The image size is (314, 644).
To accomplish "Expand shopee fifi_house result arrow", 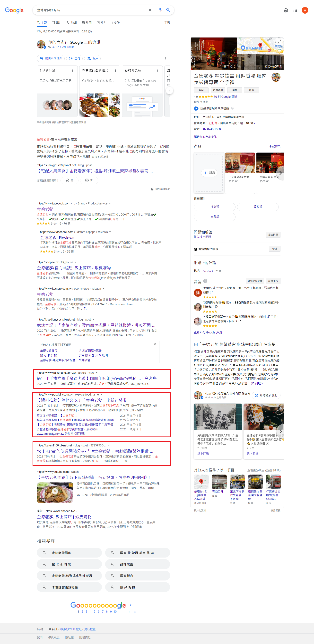I will [76, 262].
